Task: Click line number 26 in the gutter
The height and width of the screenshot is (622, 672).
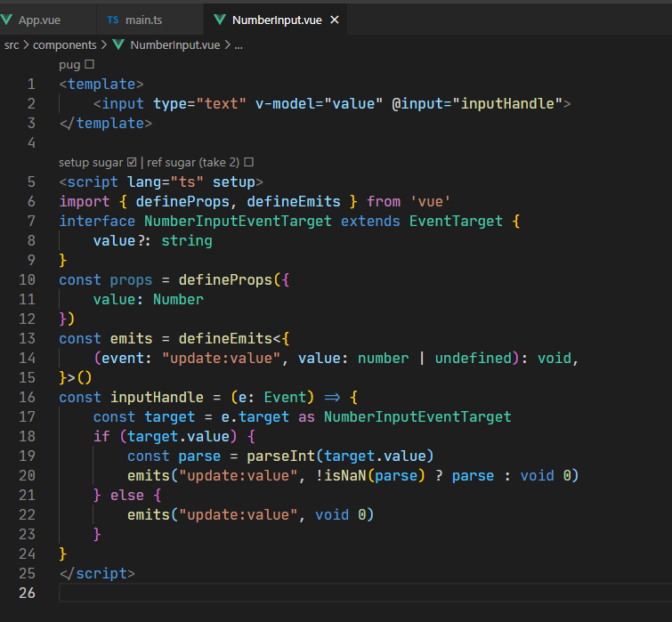Action: click(x=27, y=593)
